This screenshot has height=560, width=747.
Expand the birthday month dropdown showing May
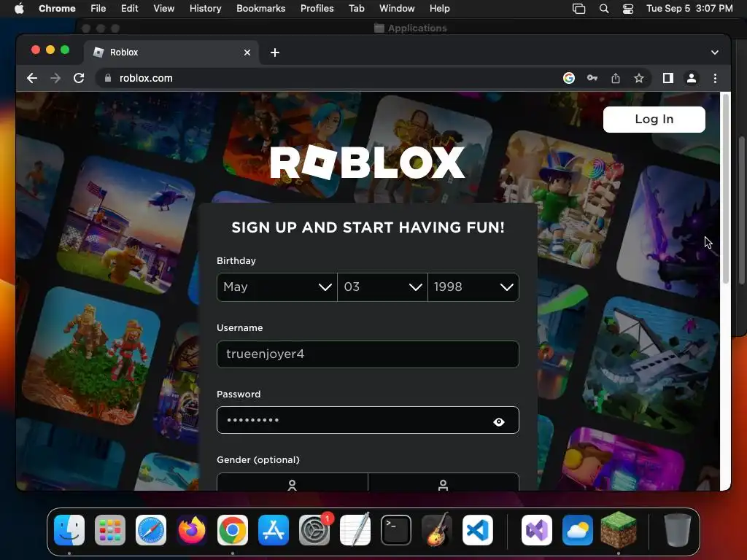pos(276,287)
